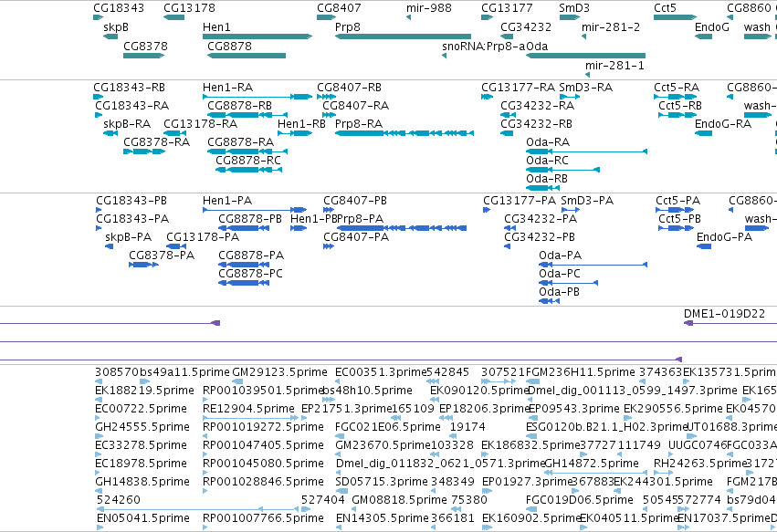
Task: Click the CG8378-RA transcript label
Action: tap(157, 142)
